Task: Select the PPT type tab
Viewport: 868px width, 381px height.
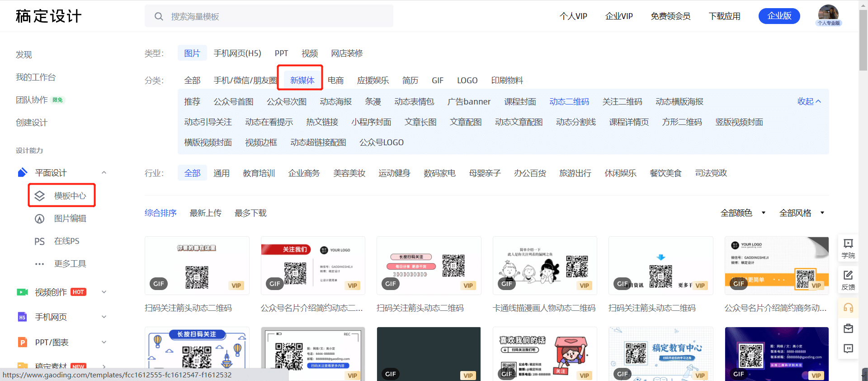Action: tap(281, 53)
